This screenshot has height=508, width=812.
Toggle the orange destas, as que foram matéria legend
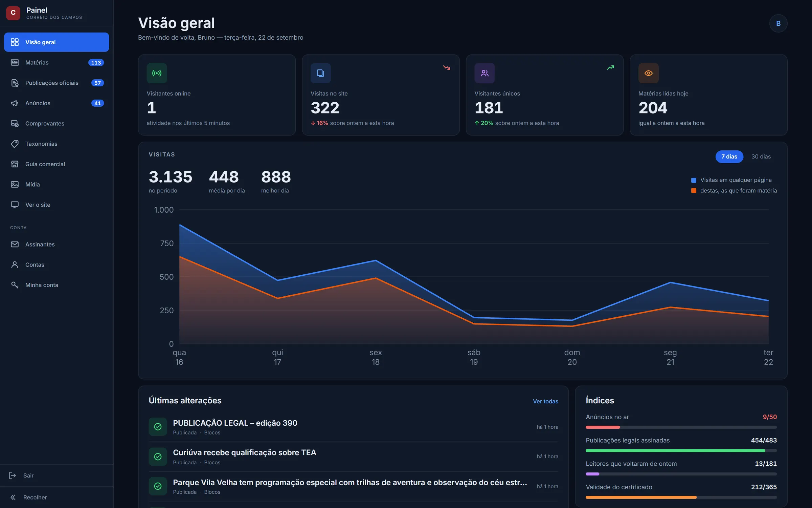[x=734, y=190]
